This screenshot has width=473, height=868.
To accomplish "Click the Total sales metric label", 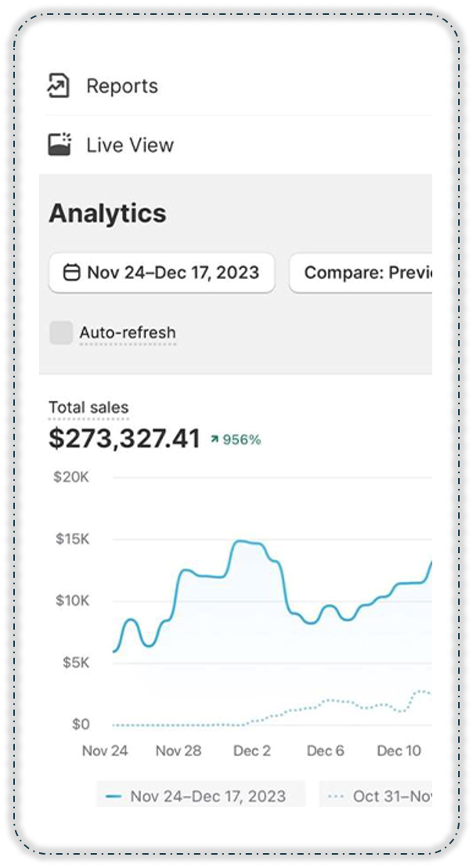I will pyautogui.click(x=88, y=407).
